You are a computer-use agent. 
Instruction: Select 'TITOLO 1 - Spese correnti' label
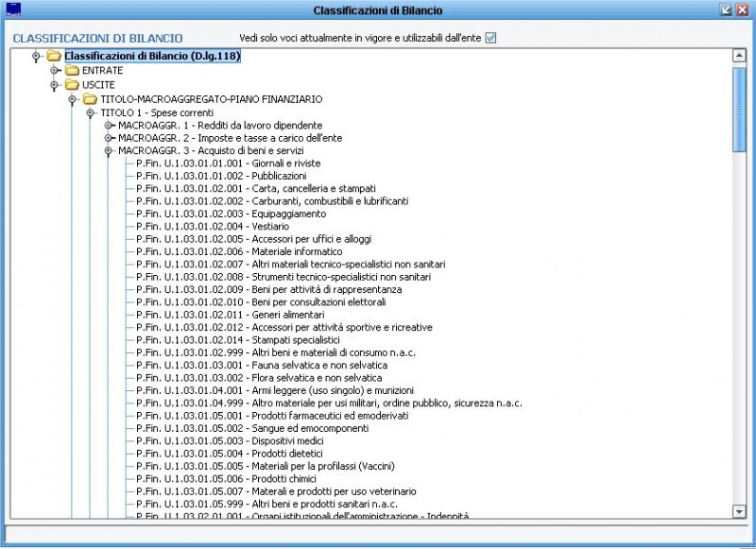157,112
